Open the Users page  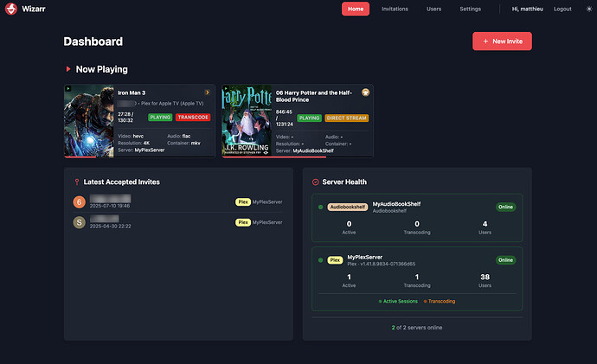click(434, 9)
